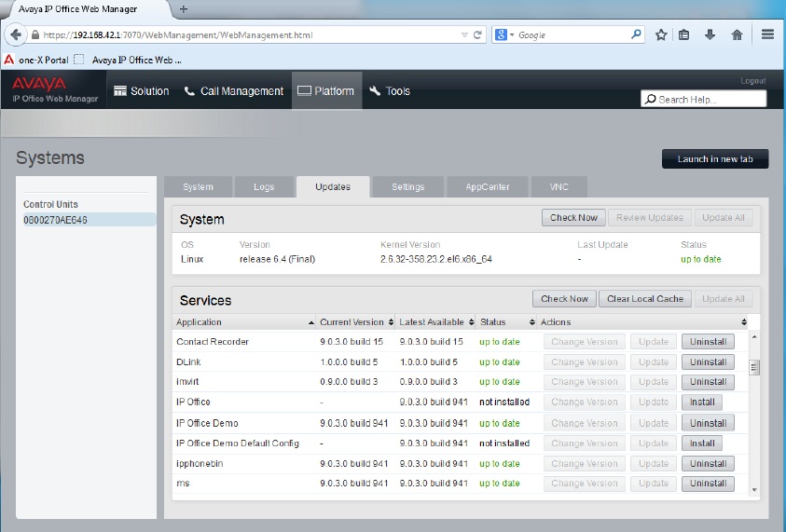Click the Avaya logo
Image resolution: width=786 pixels, height=532 pixels.
click(x=39, y=83)
